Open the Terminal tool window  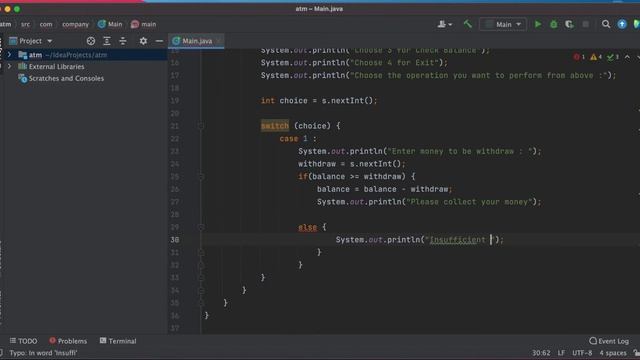[118, 341]
